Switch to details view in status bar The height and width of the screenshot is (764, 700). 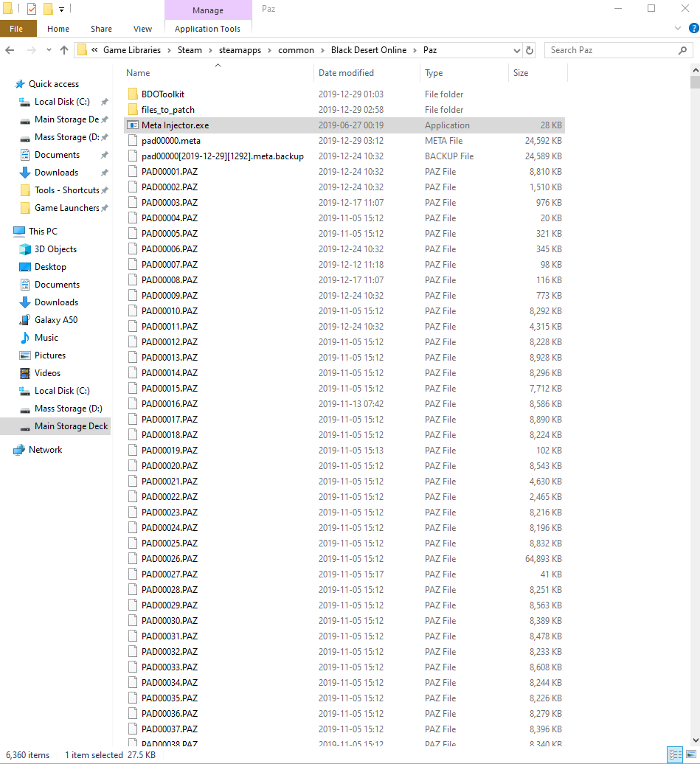675,754
